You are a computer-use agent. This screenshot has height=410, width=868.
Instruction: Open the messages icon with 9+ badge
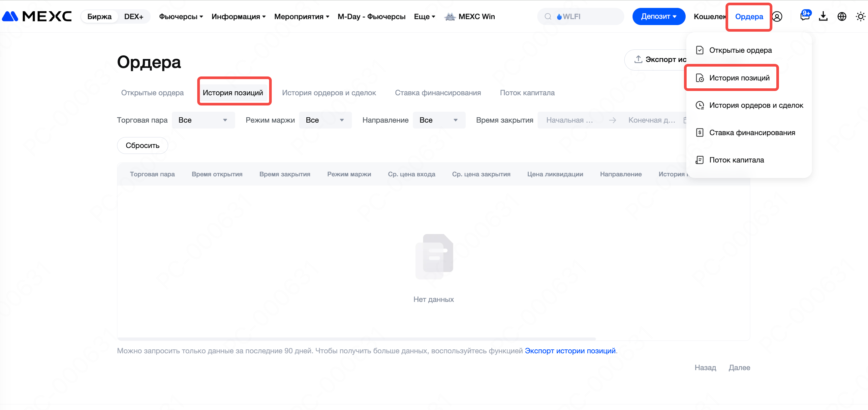pos(805,16)
